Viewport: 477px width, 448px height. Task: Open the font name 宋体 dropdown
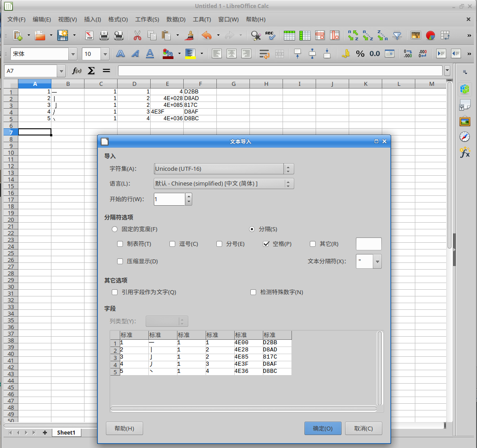coord(73,54)
